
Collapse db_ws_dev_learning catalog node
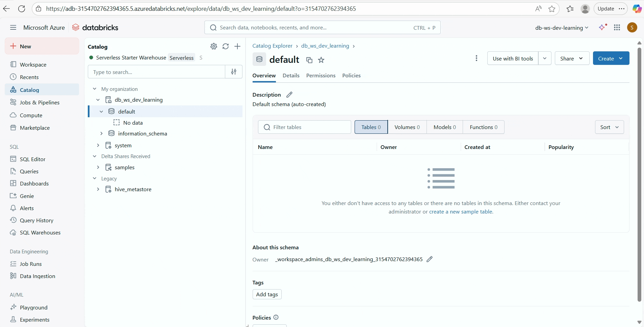[98, 100]
